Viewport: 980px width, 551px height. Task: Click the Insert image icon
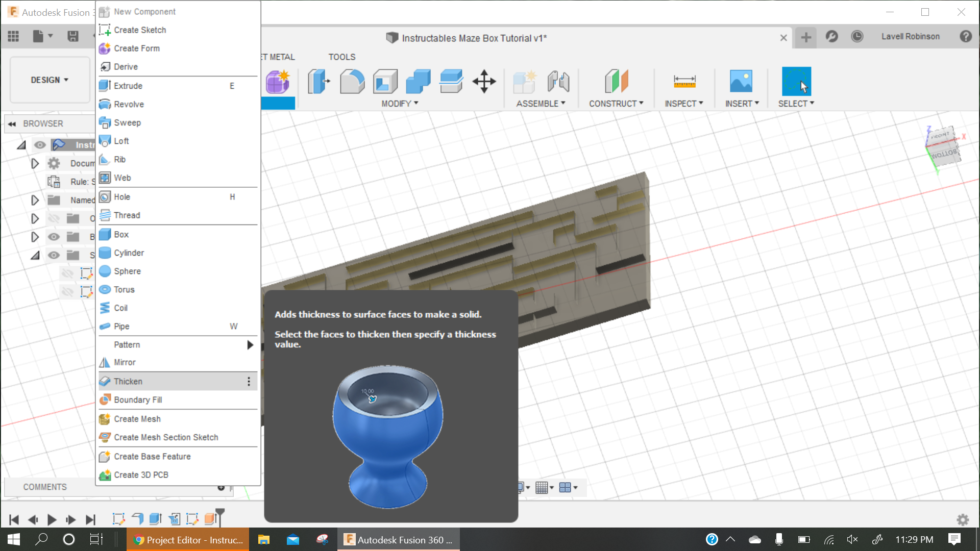pos(741,81)
